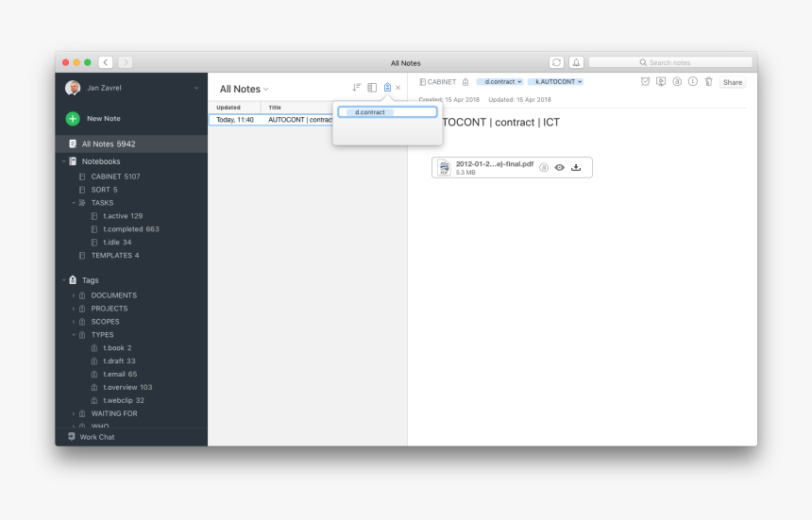Click the Notebooks section icon

[x=73, y=161]
